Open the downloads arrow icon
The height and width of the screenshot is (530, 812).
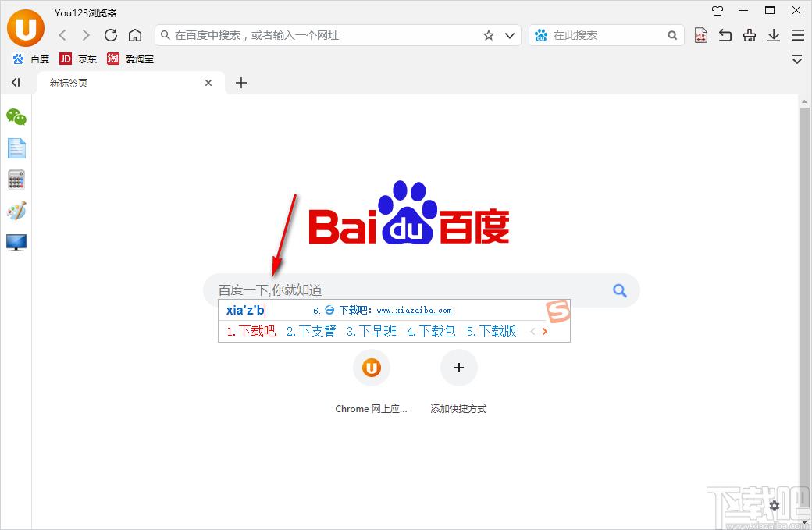point(774,35)
